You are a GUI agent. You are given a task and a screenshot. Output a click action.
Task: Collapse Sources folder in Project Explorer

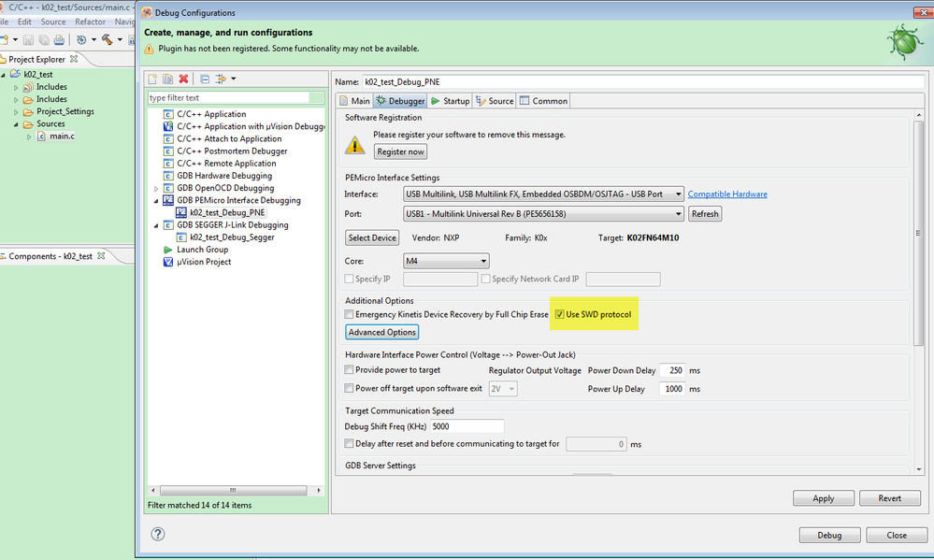pyautogui.click(x=16, y=124)
